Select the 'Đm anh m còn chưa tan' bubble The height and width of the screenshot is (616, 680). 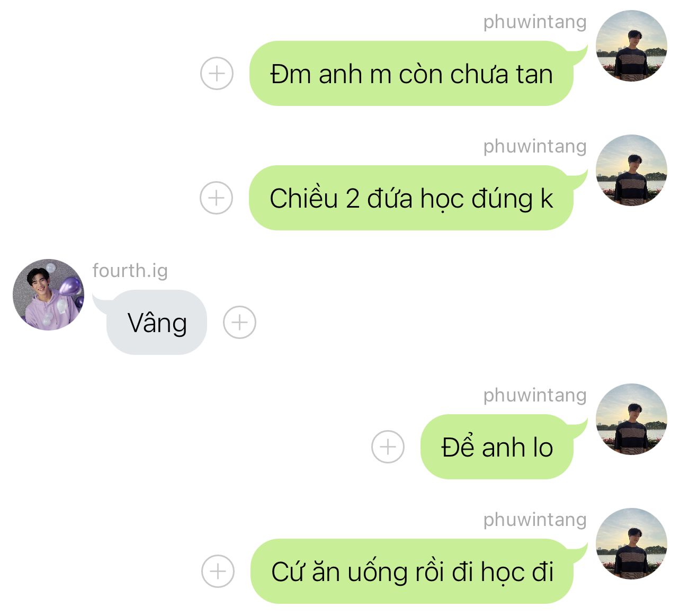point(413,73)
